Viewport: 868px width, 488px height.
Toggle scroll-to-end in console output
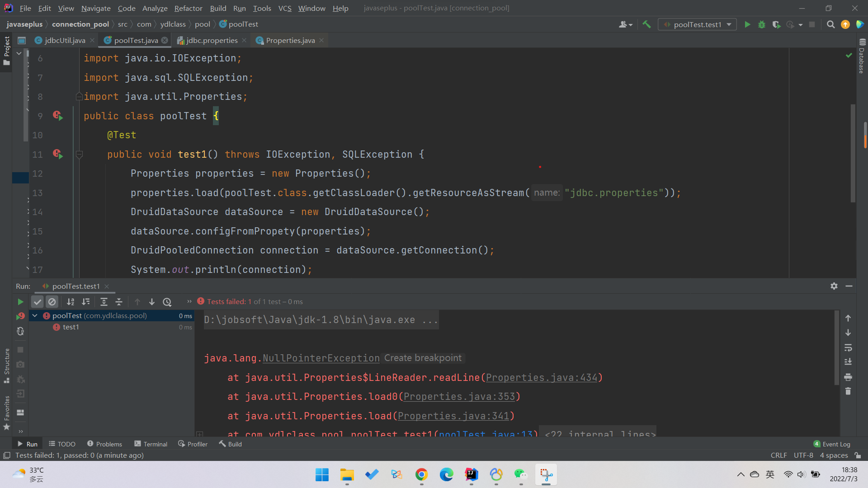tap(848, 362)
